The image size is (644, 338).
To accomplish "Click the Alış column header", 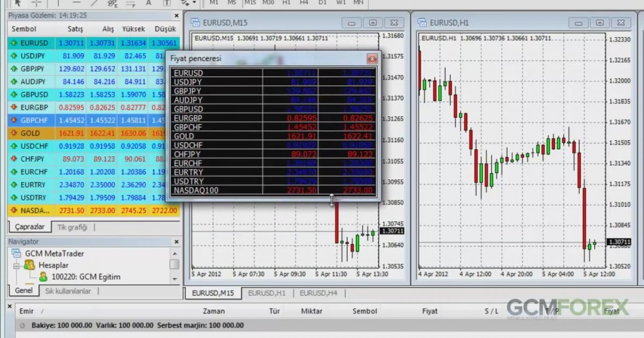I will 108,29.
